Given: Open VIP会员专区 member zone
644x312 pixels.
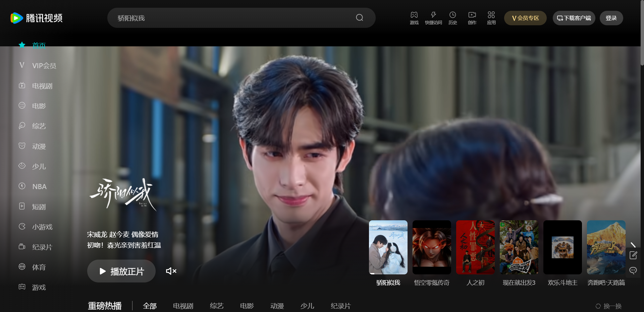Looking at the screenshot, I should 525,18.
